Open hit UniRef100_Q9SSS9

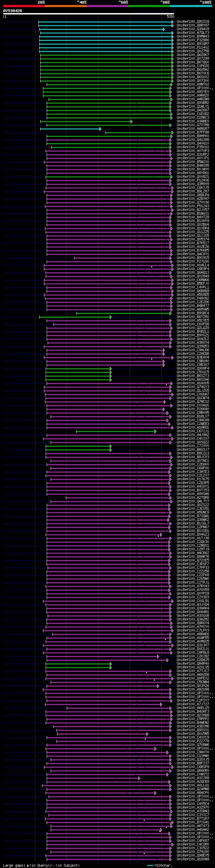(193, 21)
